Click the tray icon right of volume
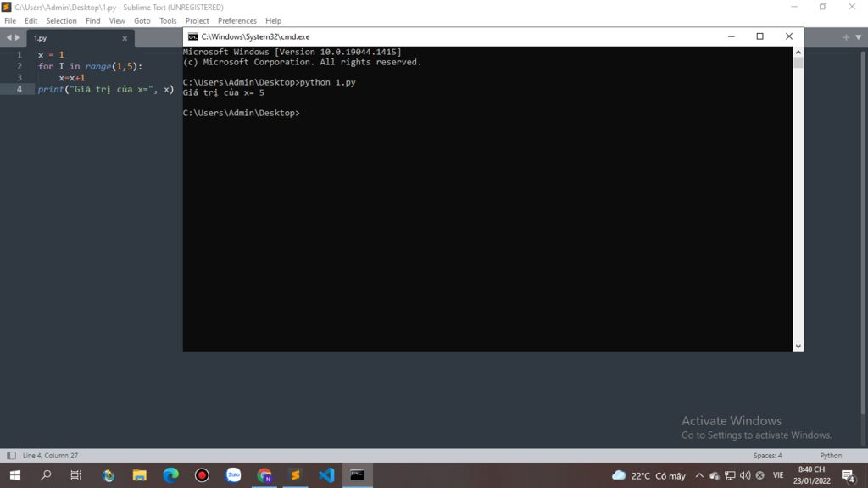Viewport: 868px width, 488px height. point(760,475)
